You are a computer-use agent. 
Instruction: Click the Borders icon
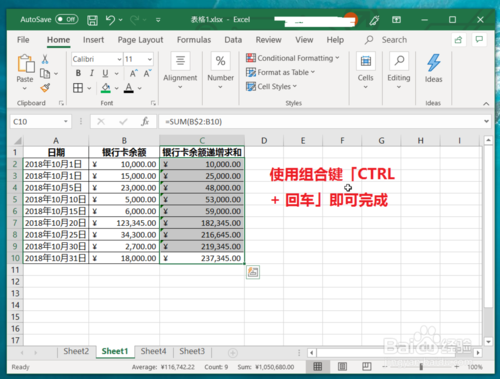click(78, 88)
